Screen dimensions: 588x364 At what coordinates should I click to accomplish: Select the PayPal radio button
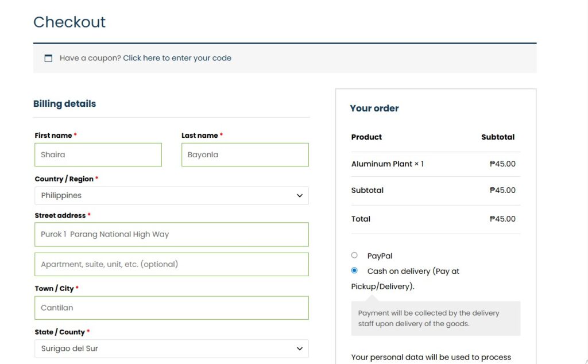click(x=354, y=255)
